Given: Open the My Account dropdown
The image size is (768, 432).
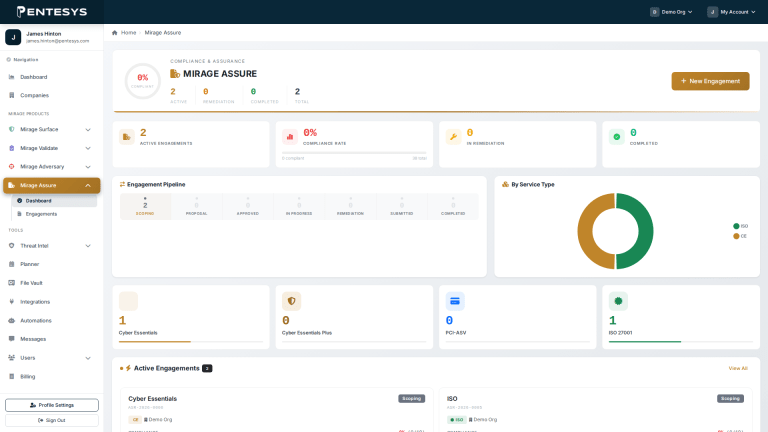Looking at the screenshot, I should (731, 12).
